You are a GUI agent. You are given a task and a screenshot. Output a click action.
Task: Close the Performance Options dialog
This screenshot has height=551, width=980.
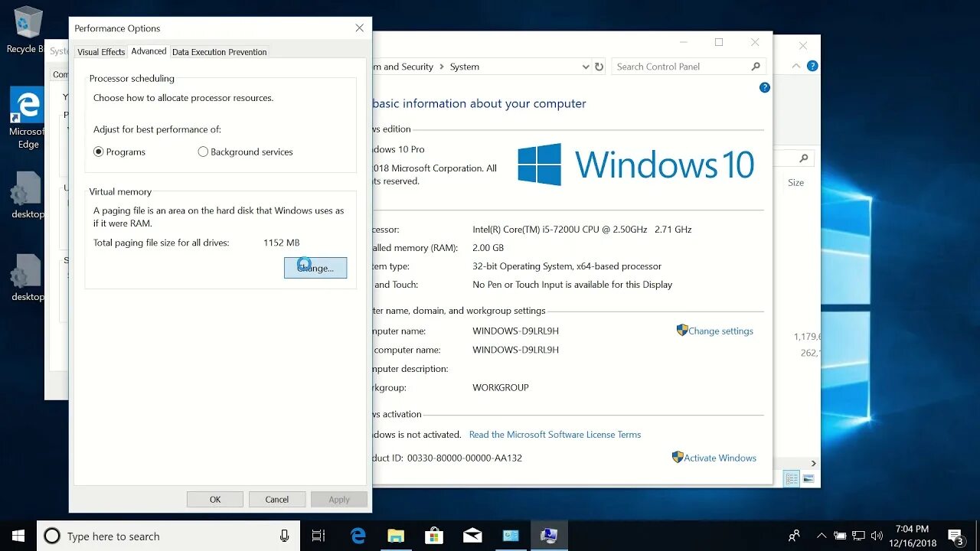pos(359,28)
